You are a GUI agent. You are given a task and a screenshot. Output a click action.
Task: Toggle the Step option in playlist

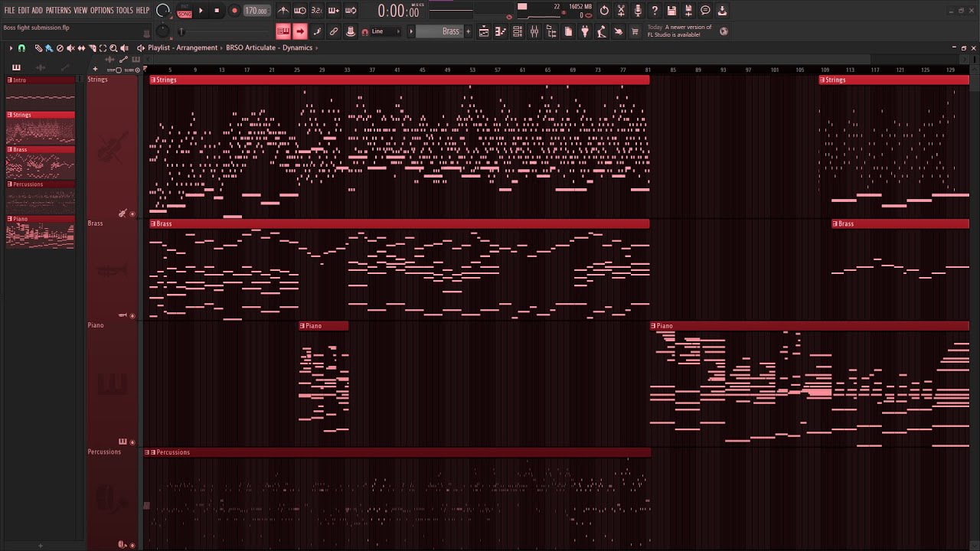click(x=114, y=70)
